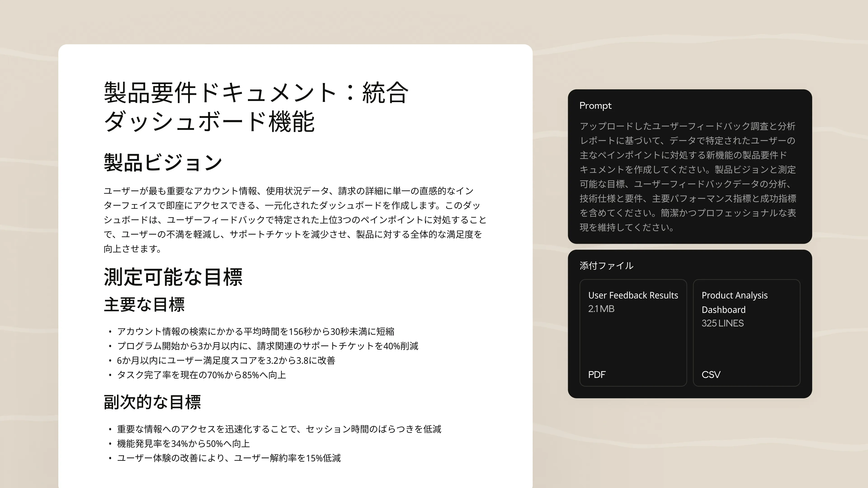Click the PDF file type label
This screenshot has height=488, width=868.
(597, 375)
